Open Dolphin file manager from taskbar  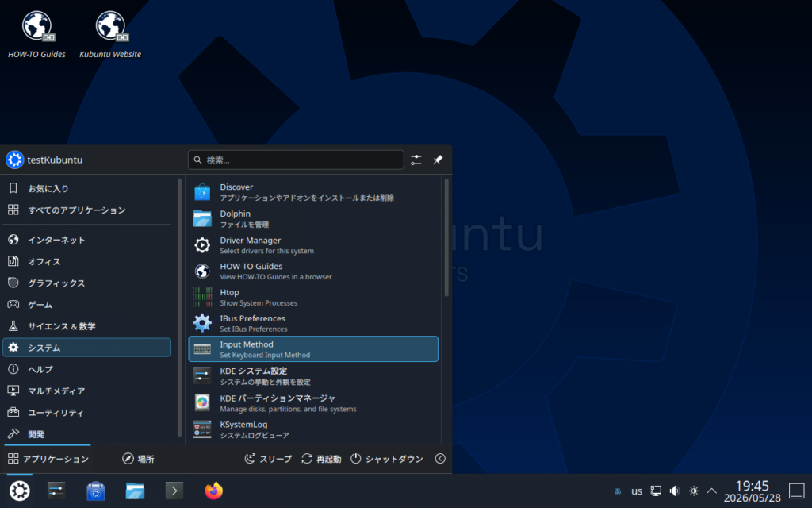tap(135, 491)
